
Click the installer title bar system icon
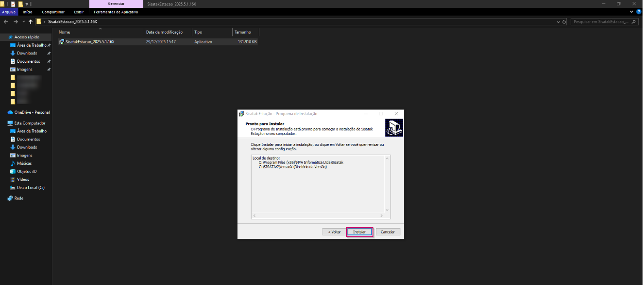(241, 113)
